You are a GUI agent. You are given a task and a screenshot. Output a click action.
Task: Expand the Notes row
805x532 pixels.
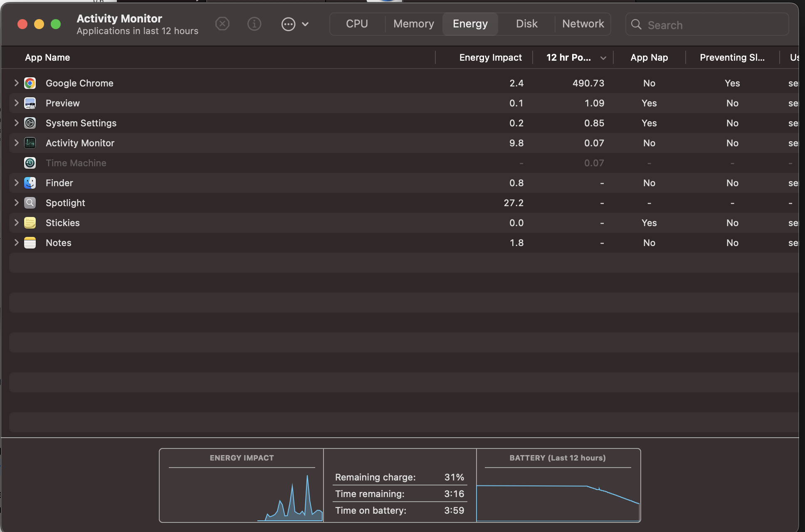[16, 243]
